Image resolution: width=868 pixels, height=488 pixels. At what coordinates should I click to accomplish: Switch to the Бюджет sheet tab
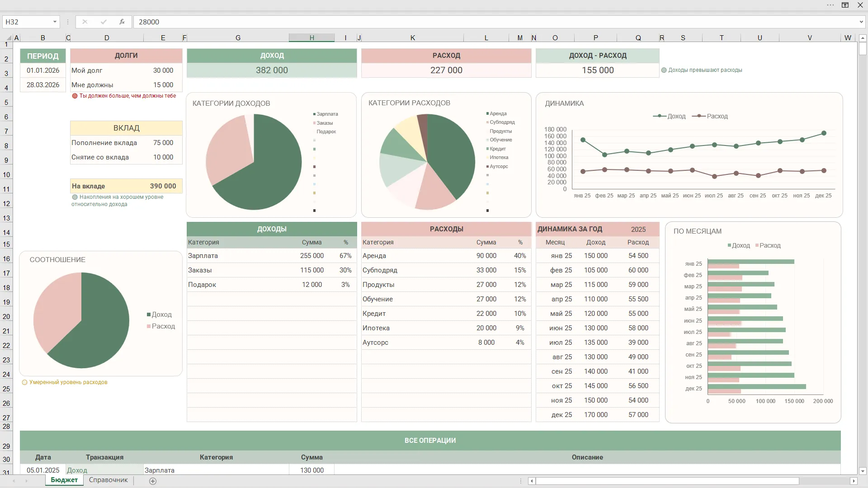click(64, 480)
